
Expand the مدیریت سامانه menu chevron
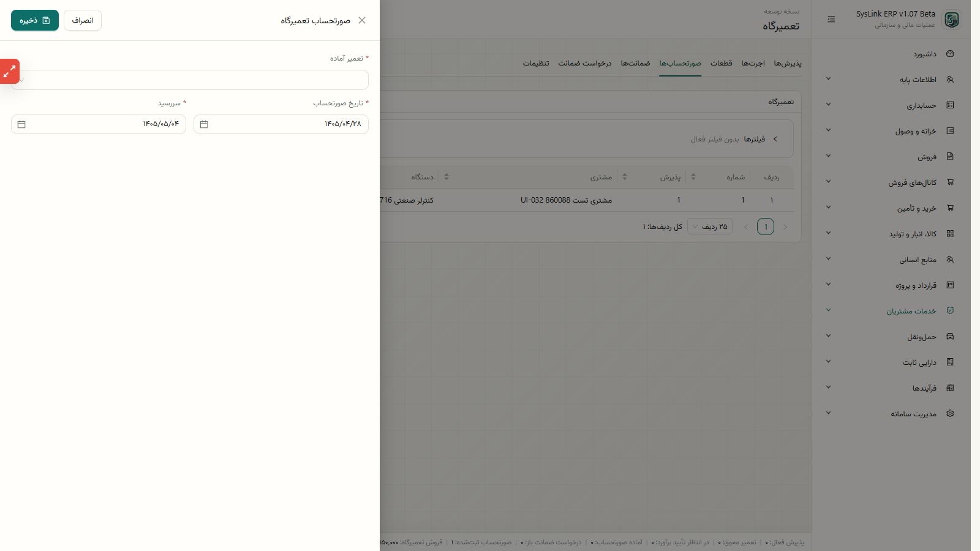pos(828,413)
